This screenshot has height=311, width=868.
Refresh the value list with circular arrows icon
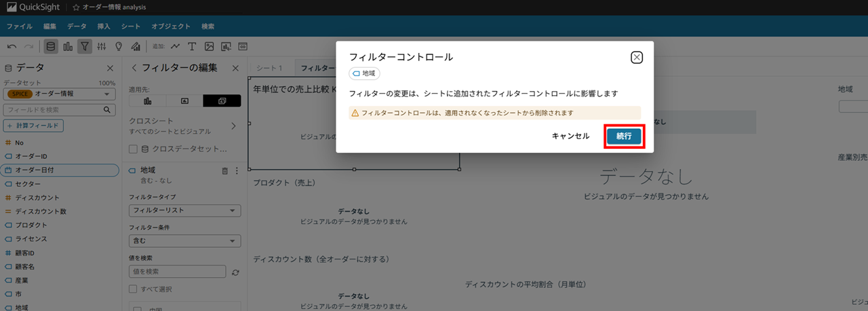235,272
